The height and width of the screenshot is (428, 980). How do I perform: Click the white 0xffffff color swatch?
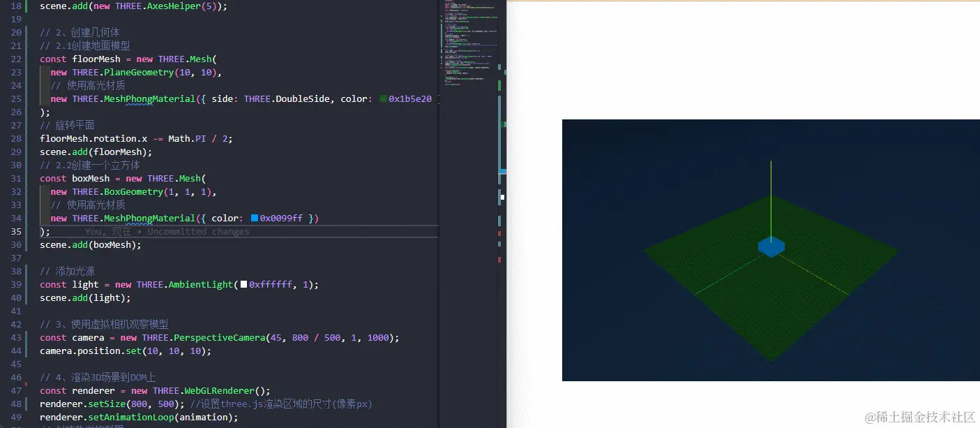coord(243,285)
